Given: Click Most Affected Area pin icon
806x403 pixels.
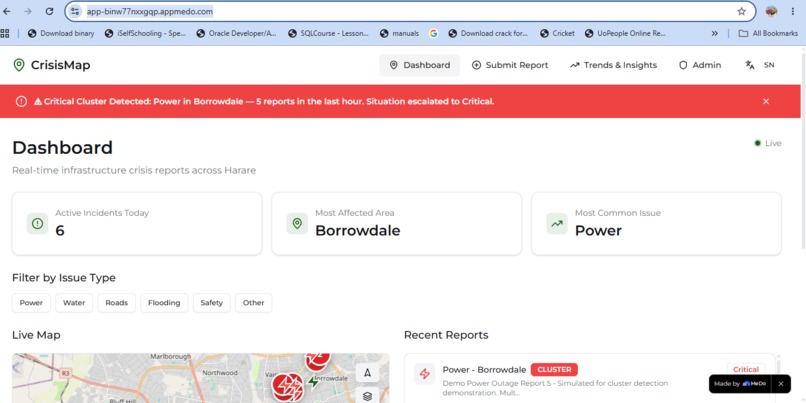Looking at the screenshot, I should pyautogui.click(x=297, y=224).
